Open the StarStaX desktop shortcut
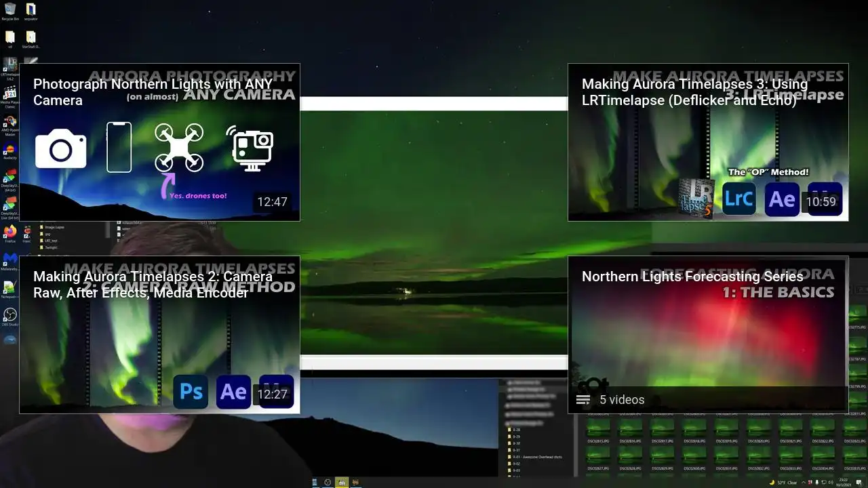The height and width of the screenshot is (488, 868). coord(31,39)
